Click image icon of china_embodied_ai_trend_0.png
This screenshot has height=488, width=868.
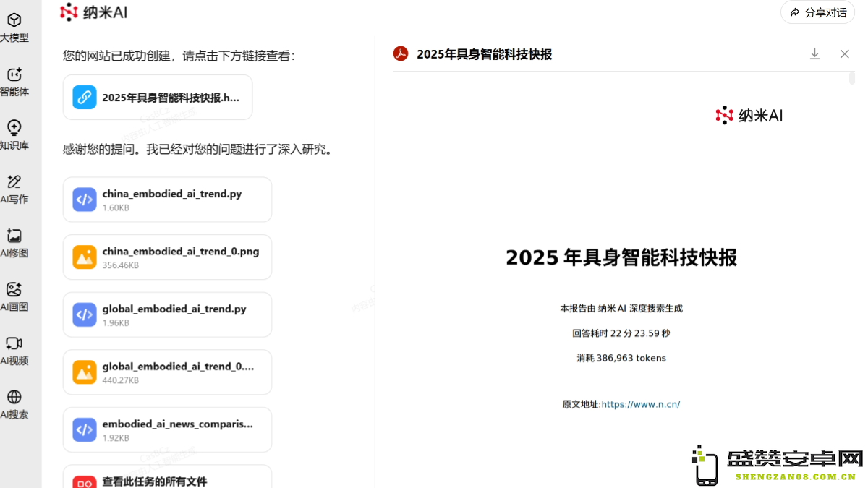pyautogui.click(x=85, y=257)
